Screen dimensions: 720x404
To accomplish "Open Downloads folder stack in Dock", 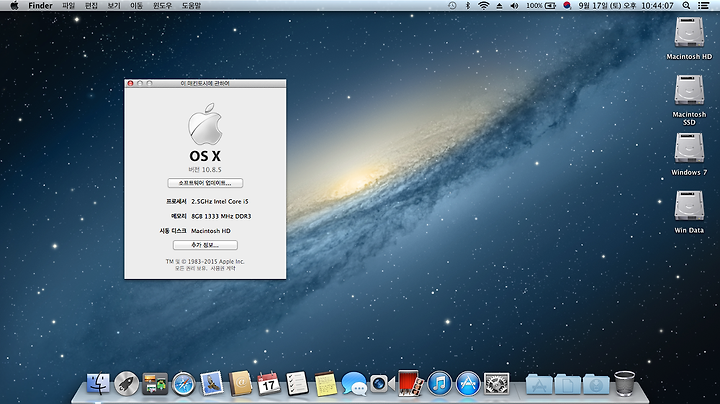I will (596, 384).
